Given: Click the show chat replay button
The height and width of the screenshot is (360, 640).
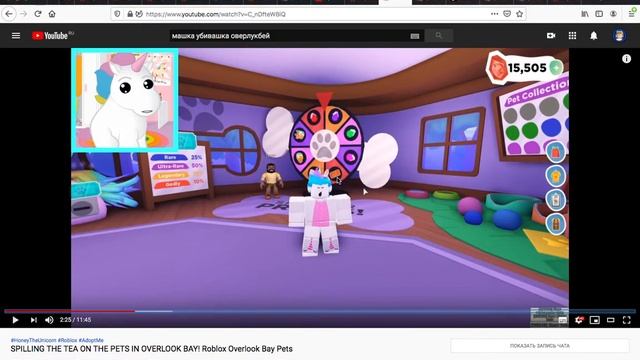Looking at the screenshot, I should pyautogui.click(x=540, y=346).
